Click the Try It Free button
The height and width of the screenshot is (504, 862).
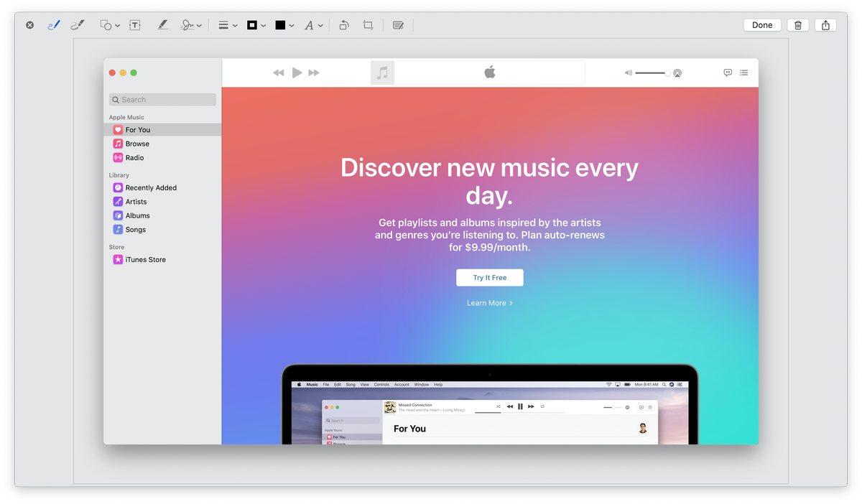(x=489, y=277)
